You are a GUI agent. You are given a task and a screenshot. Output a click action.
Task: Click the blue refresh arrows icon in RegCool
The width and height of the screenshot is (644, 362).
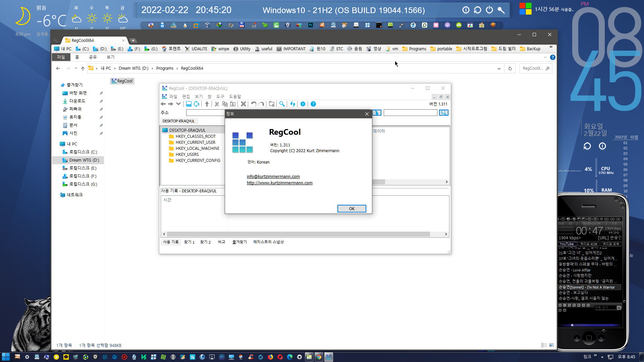point(292,104)
